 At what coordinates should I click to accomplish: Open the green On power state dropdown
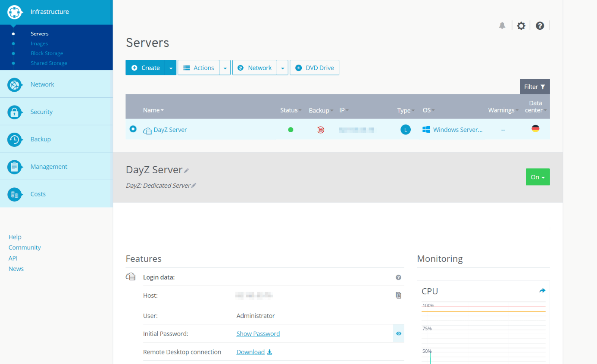(x=538, y=177)
